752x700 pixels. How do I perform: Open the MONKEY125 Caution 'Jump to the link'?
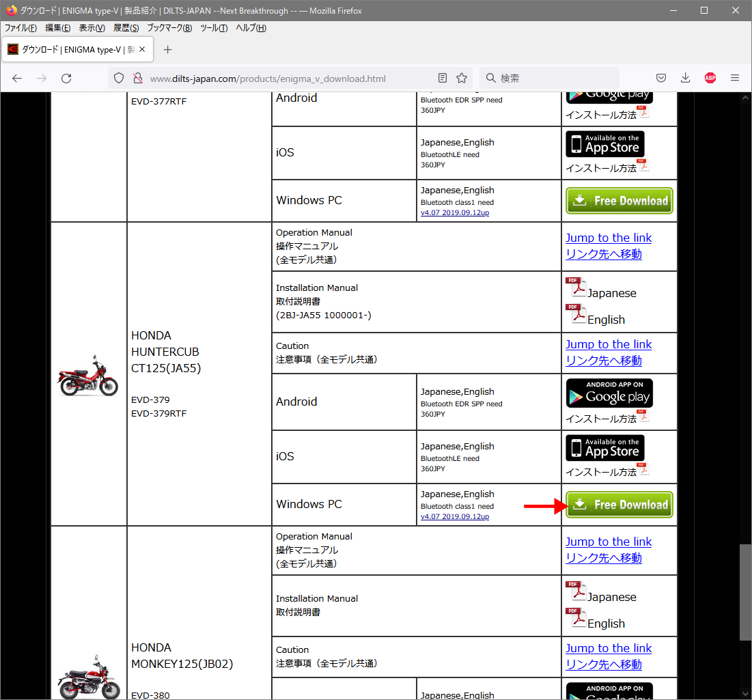click(608, 648)
